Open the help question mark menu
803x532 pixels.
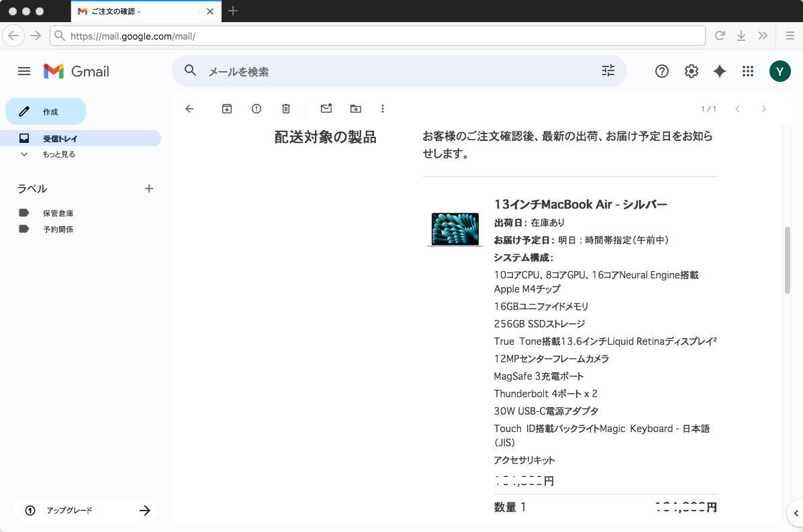[662, 71]
